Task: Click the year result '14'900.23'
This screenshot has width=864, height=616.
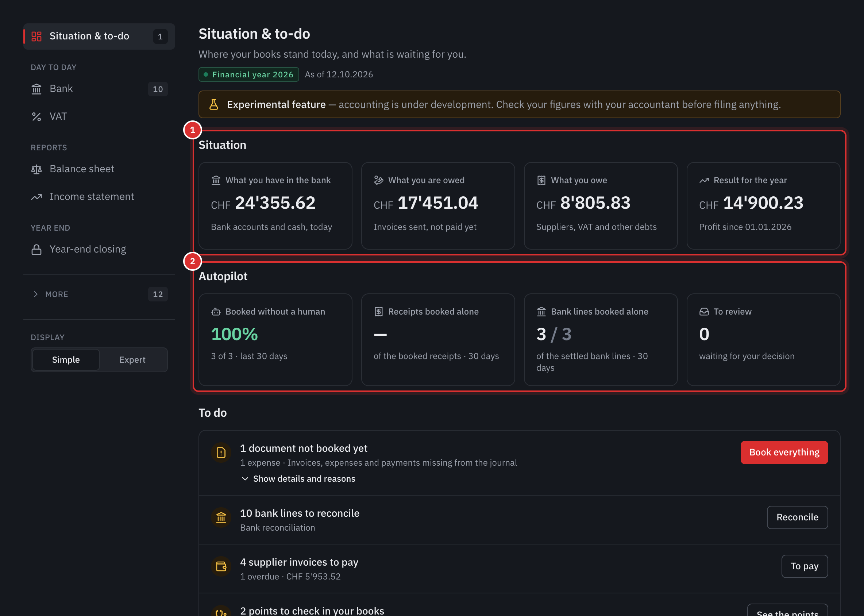Action: pos(763,203)
